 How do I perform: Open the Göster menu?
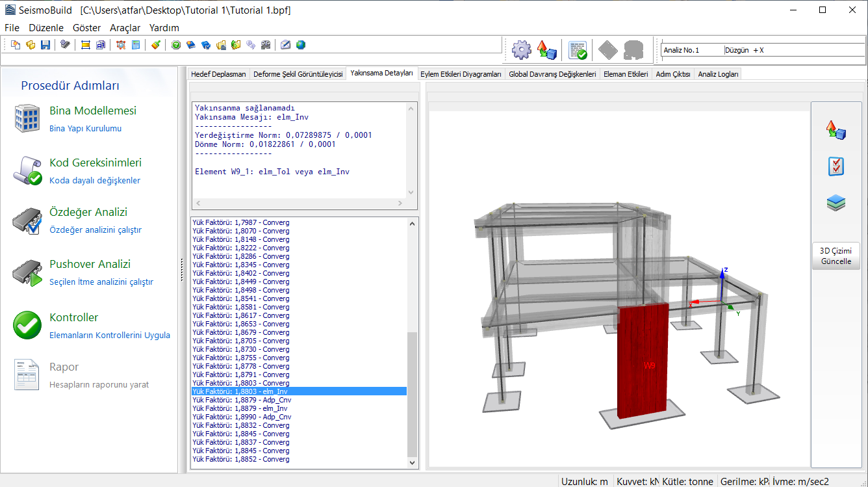[x=86, y=28]
